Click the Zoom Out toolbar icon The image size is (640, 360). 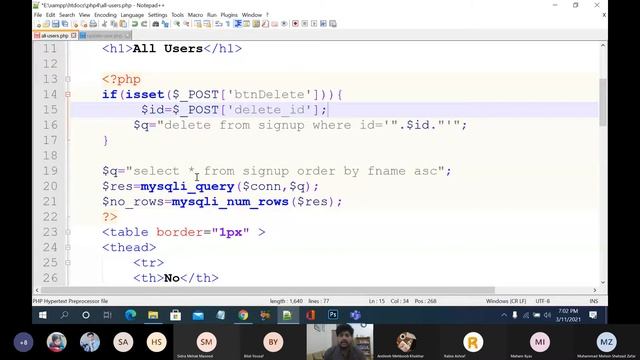(x=187, y=24)
